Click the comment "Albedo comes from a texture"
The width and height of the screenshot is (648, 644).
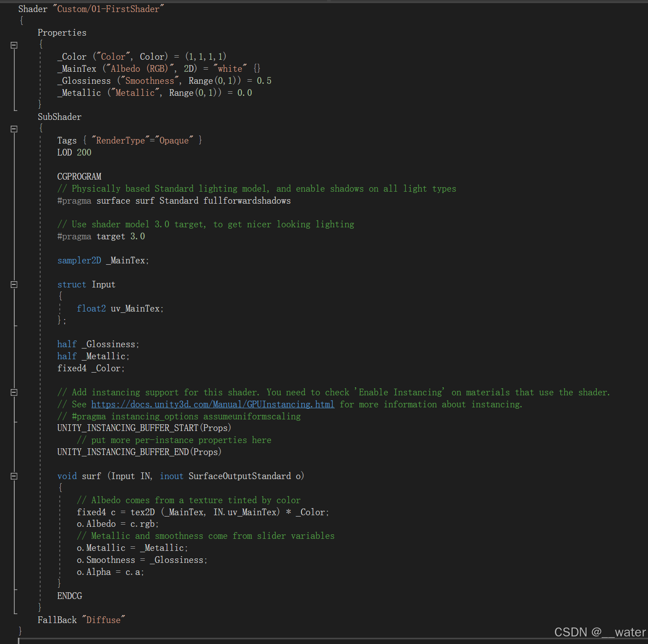189,500
